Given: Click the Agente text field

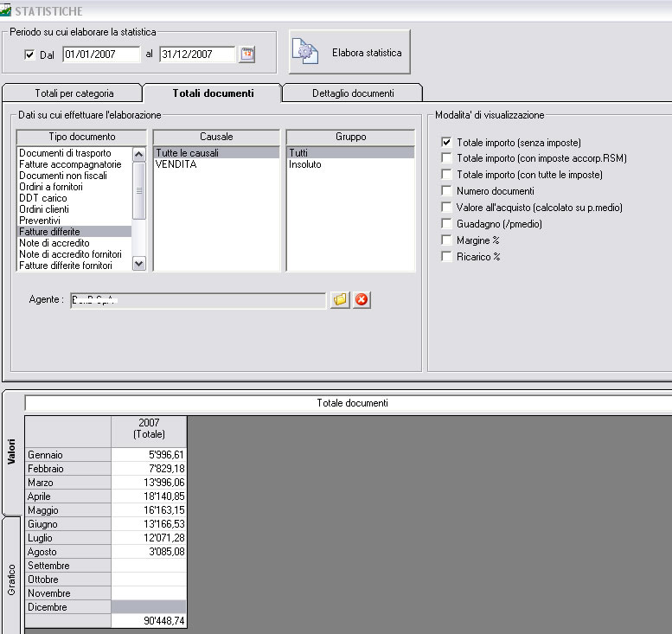Looking at the screenshot, I should pos(198,300).
